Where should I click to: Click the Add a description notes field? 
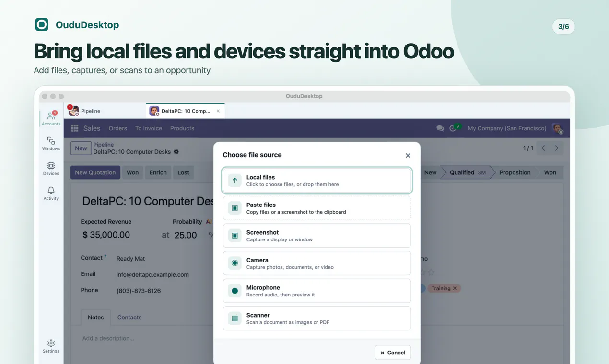[108, 338]
